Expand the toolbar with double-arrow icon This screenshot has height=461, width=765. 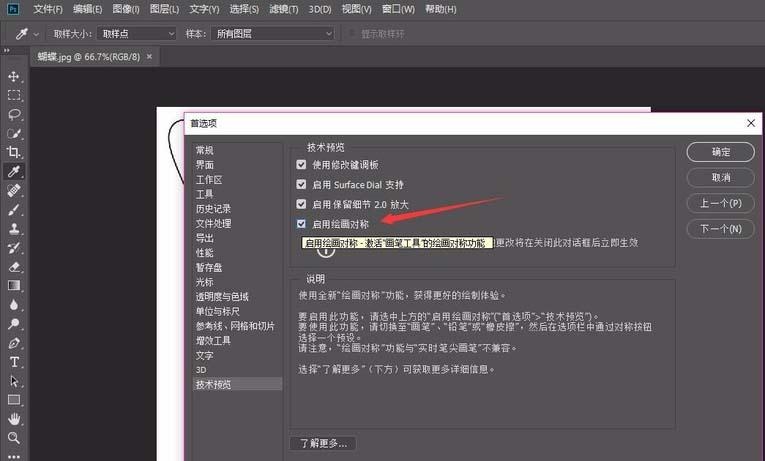[x=6, y=50]
